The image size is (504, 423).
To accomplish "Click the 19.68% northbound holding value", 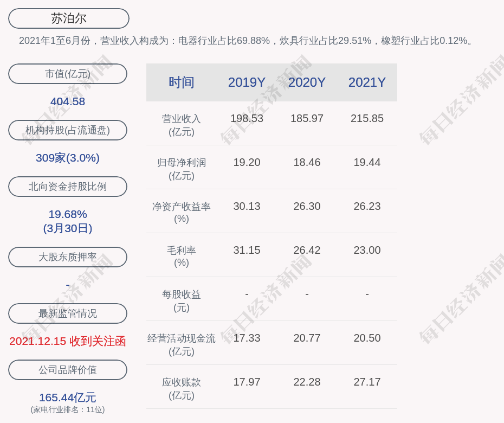I will coord(68,214).
